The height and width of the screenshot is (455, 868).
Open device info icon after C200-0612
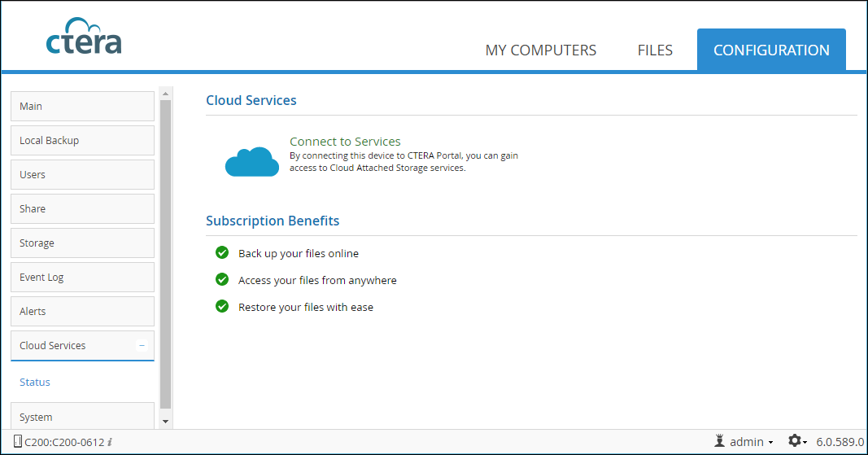[x=110, y=442]
